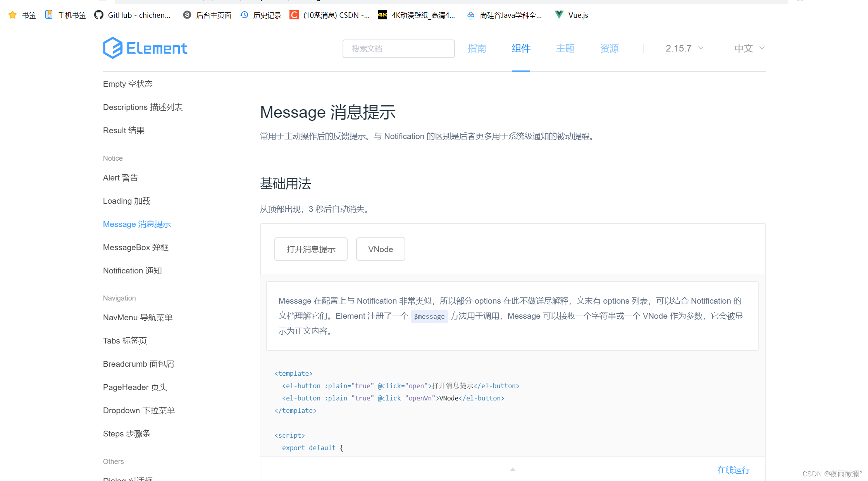The width and height of the screenshot is (868, 481).
Task: Collapse code block with up triangle
Action: click(x=513, y=469)
